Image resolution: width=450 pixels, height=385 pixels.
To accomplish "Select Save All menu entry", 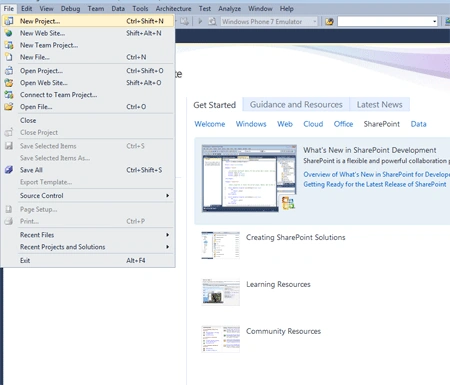I will 88,170.
